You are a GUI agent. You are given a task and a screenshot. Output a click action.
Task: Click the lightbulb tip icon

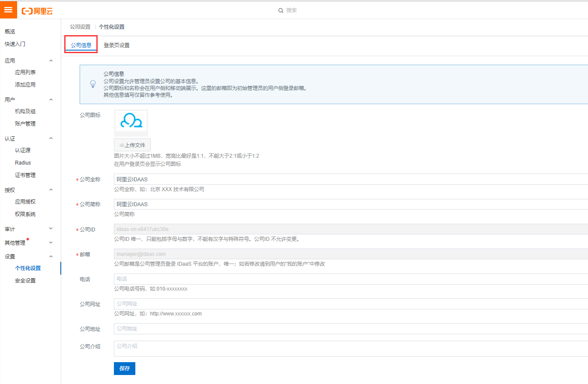(93, 84)
